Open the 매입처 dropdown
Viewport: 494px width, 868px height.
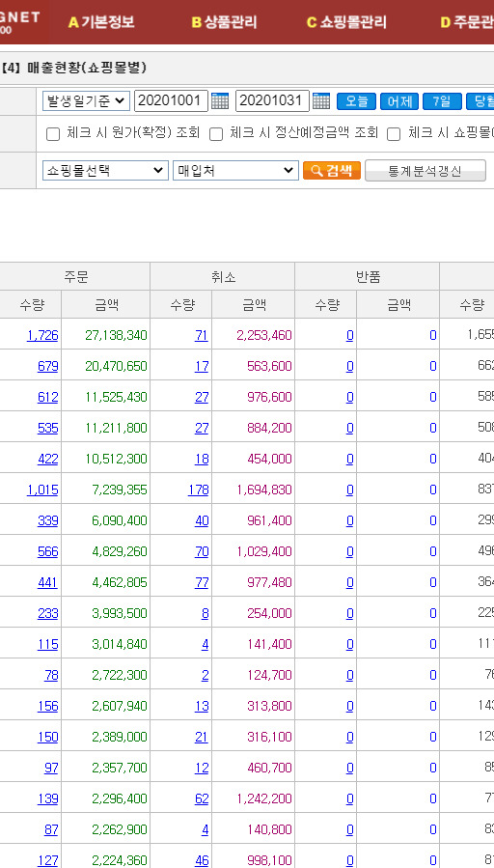tap(235, 171)
